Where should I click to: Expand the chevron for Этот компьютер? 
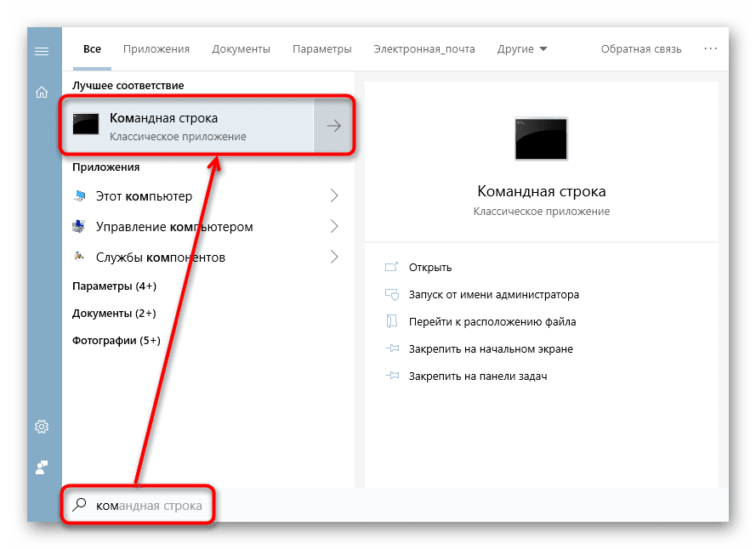(334, 195)
